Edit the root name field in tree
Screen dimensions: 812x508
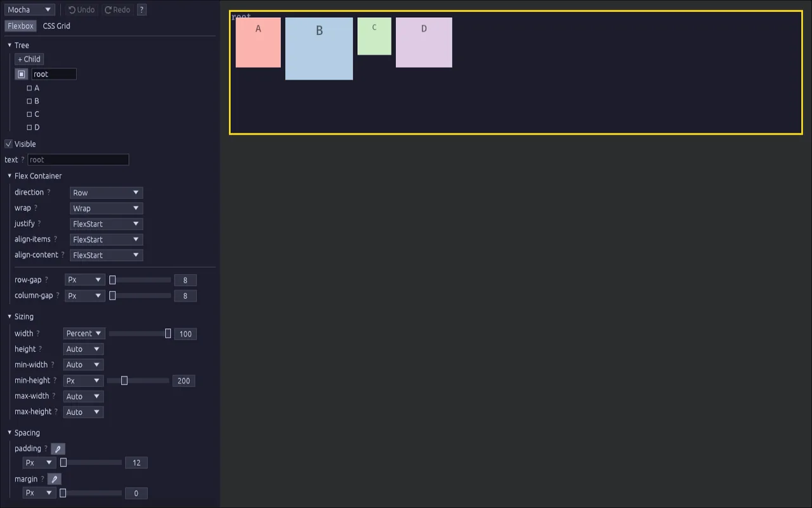(54, 74)
